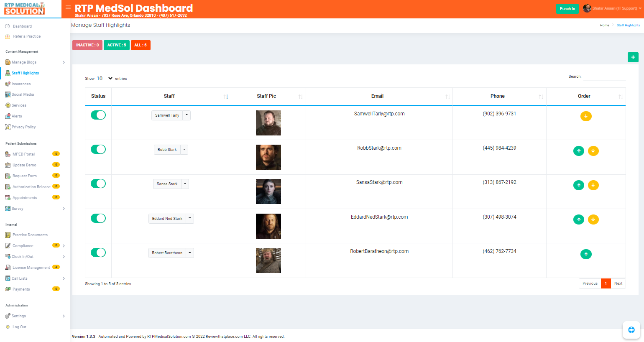Move Eddard Ned Stark down in order
Image resolution: width=644 pixels, height=342 pixels.
click(x=593, y=219)
